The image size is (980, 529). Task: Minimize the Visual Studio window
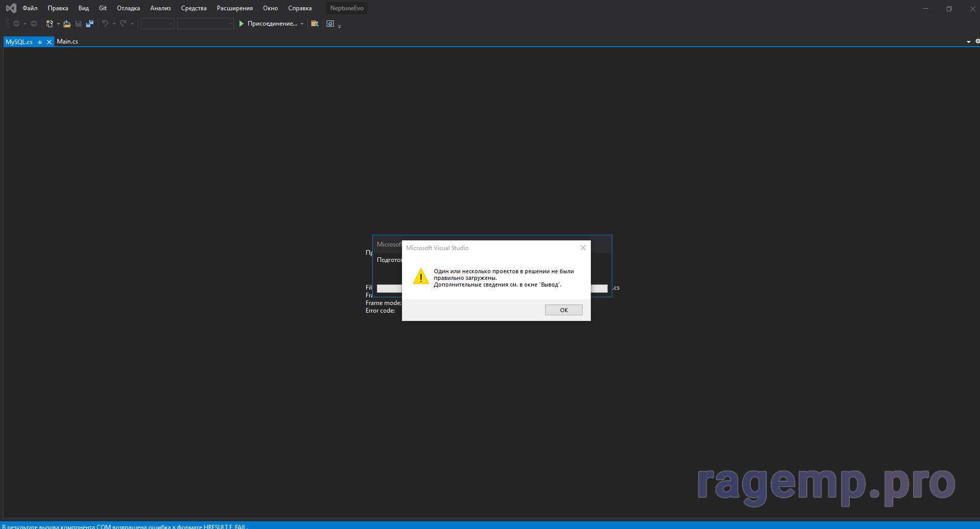point(926,8)
